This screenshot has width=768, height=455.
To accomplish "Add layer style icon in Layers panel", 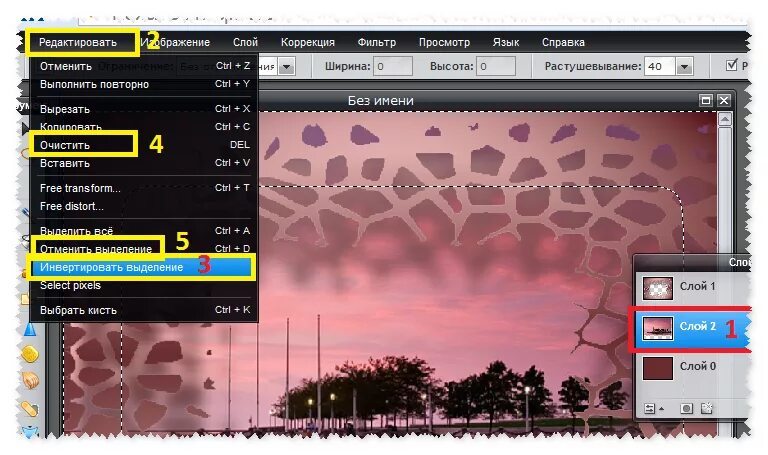I will click(x=706, y=408).
